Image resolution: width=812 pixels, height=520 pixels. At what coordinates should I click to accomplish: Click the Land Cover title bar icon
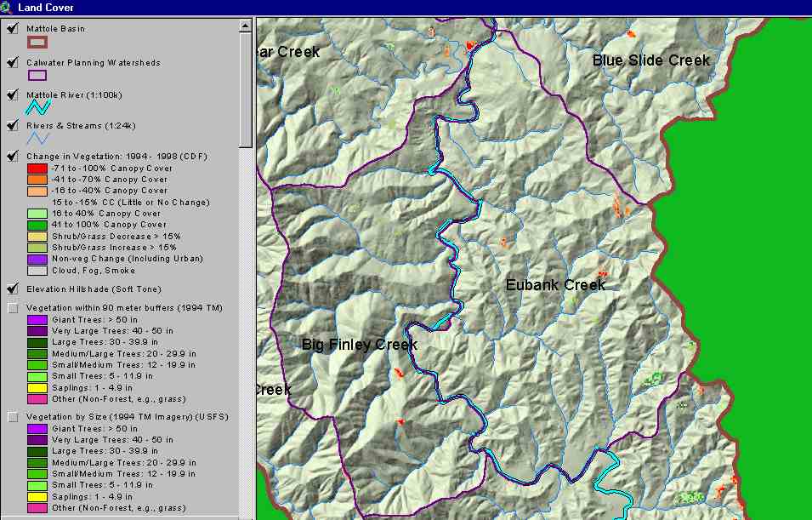(7, 8)
